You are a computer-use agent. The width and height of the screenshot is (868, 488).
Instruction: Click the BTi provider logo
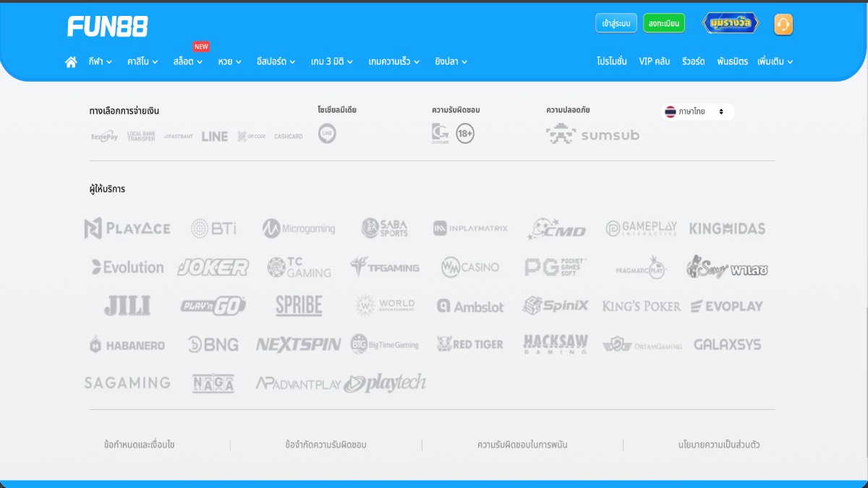[x=213, y=228]
